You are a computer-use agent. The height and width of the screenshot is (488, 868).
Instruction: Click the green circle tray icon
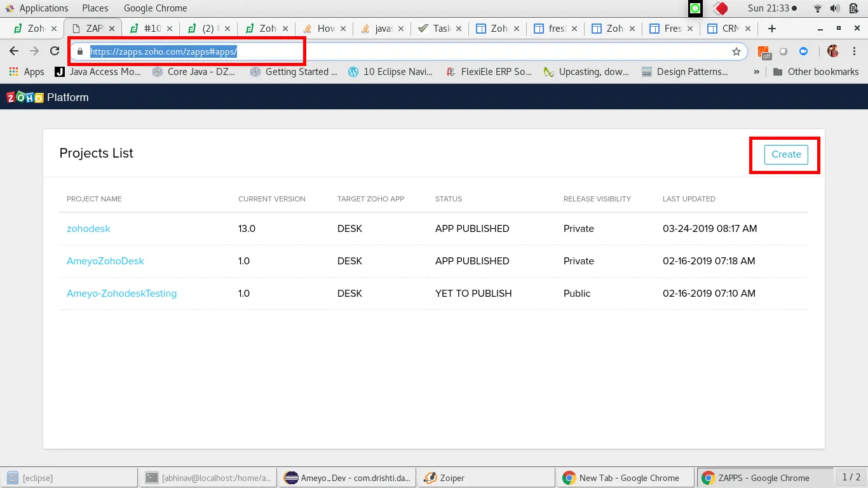click(695, 8)
